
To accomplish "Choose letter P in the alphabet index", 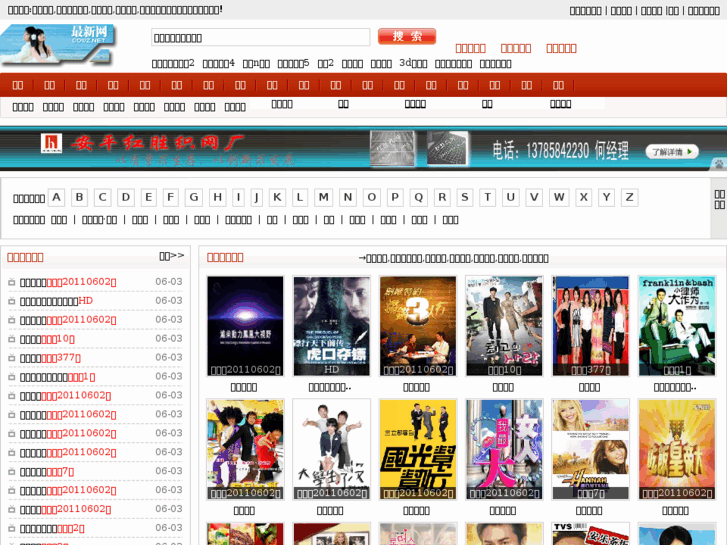I will click(395, 198).
